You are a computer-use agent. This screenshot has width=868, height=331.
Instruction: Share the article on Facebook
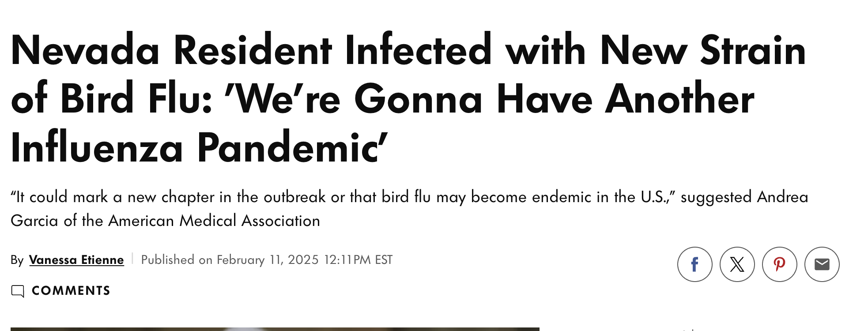[694, 264]
